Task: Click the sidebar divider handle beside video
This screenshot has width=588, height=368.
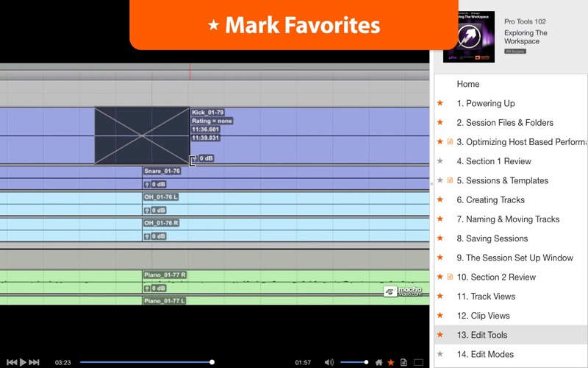Action: [431, 184]
